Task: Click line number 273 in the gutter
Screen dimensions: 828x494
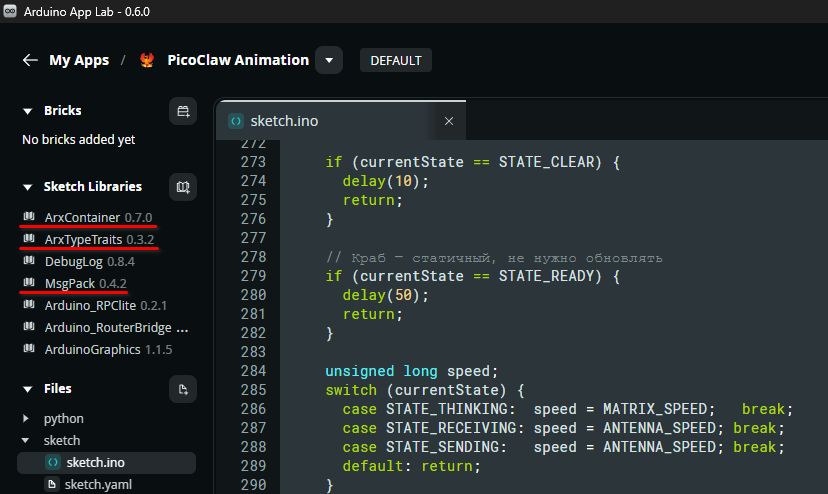Action: tap(253, 162)
